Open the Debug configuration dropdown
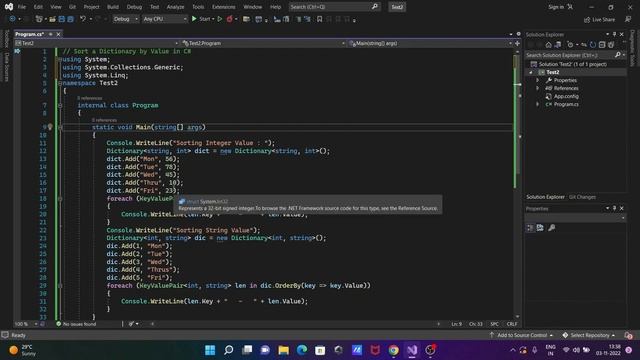This screenshot has width=640, height=360. (126, 19)
